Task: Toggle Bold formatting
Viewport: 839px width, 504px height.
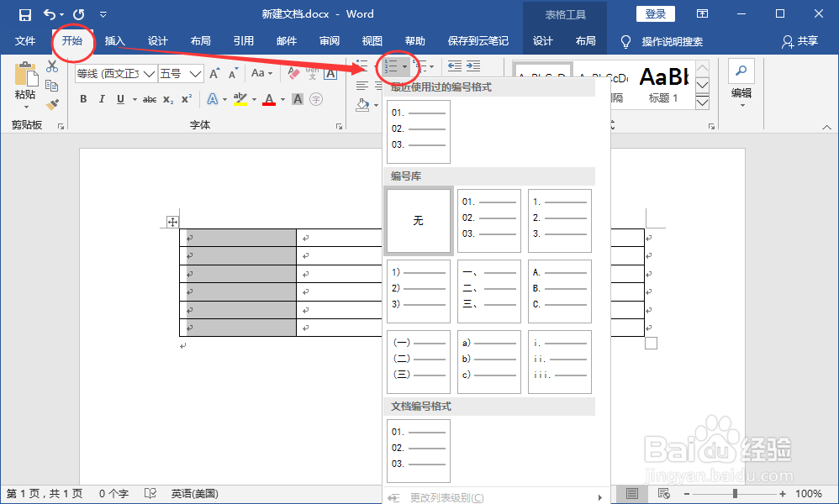Action: point(83,99)
